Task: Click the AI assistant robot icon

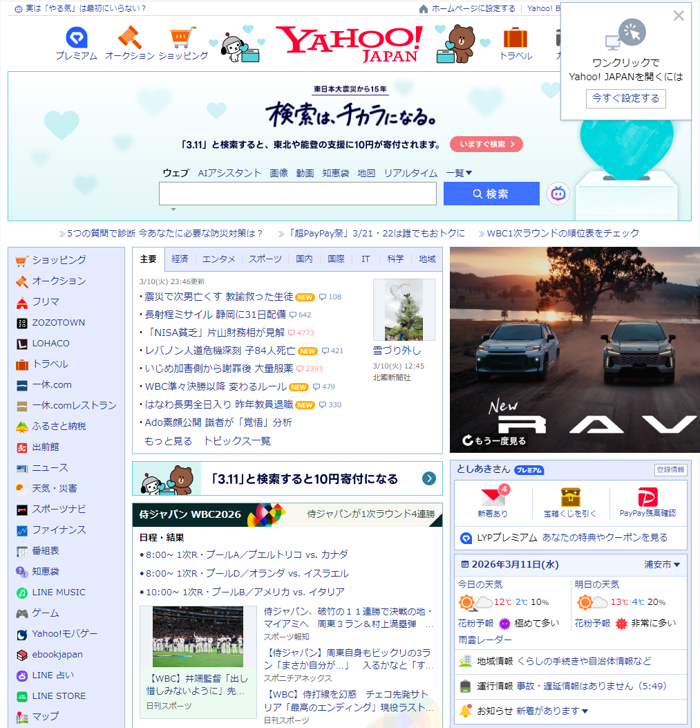Action: 558,194
